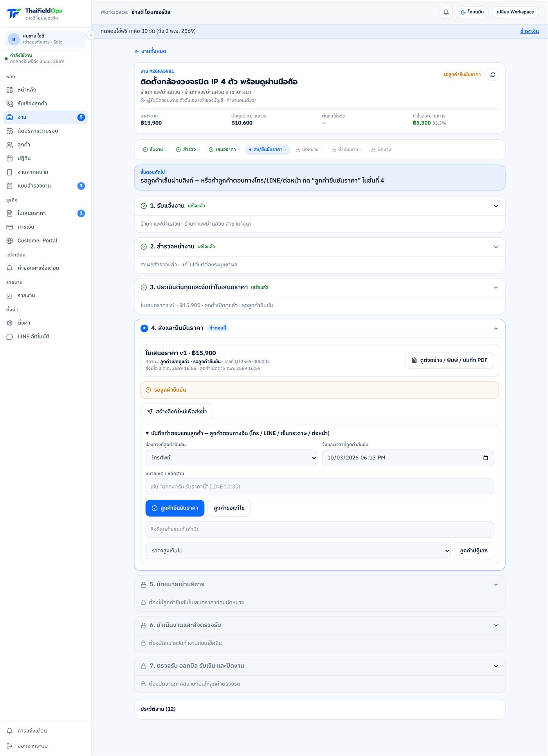Click the หมายเหตุ / หลักฐาน input field
The image size is (548, 756).
point(319,487)
